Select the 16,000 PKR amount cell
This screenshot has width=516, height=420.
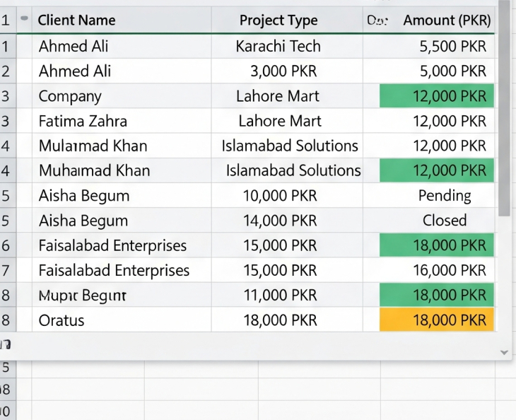click(450, 270)
